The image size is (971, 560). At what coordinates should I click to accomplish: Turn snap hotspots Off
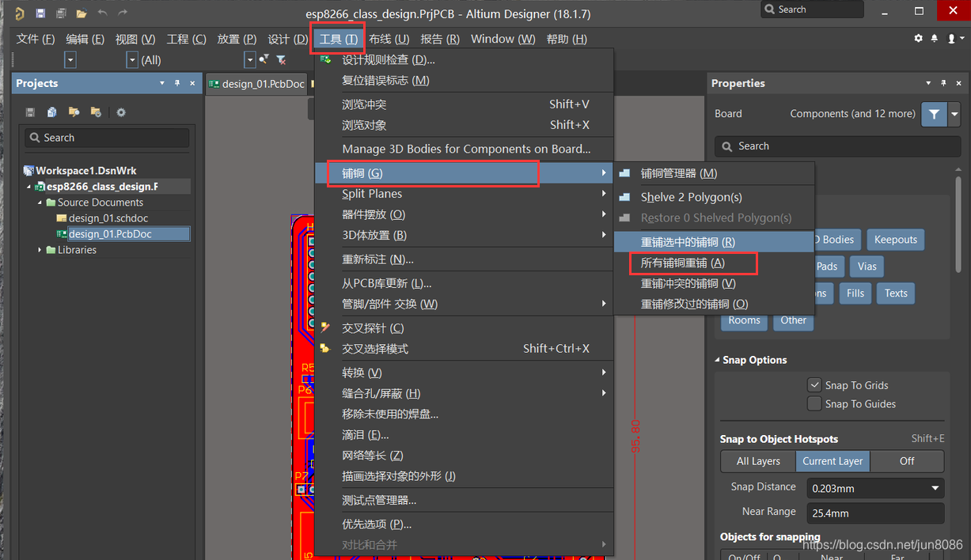[907, 461]
